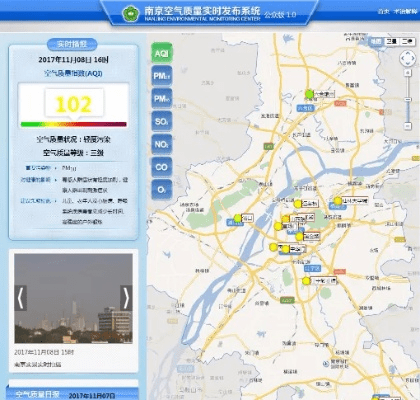Click the yellow marker below the orange one
The width and height of the screenshot is (420, 400).
[278, 226]
